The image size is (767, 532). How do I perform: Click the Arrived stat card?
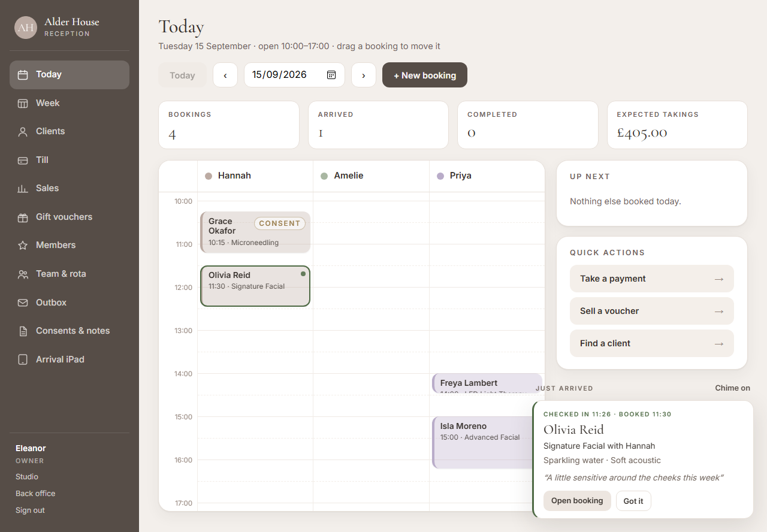pyautogui.click(x=378, y=125)
